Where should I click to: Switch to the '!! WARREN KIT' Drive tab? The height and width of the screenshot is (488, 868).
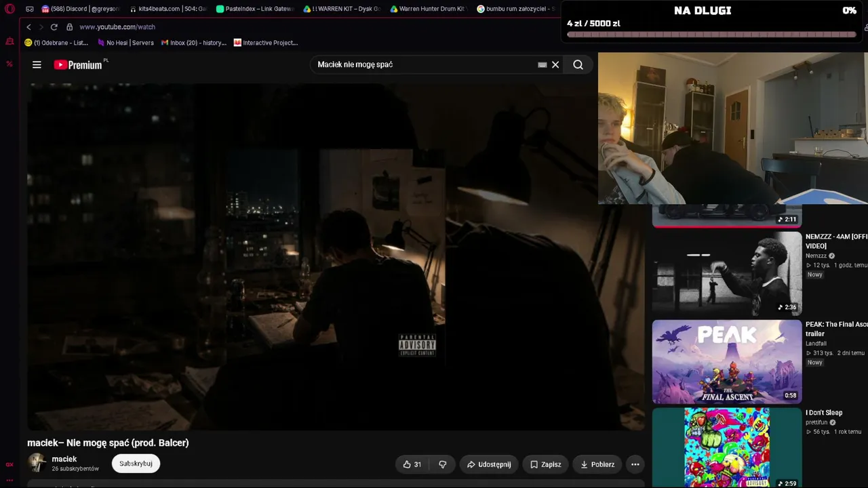342,9
